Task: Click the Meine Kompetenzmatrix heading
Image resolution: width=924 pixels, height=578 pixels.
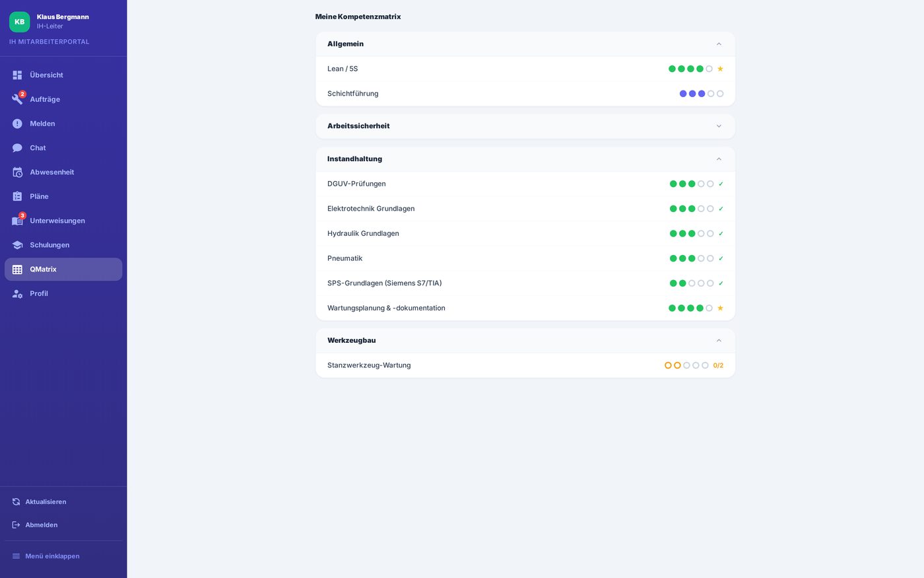Action: tap(358, 17)
